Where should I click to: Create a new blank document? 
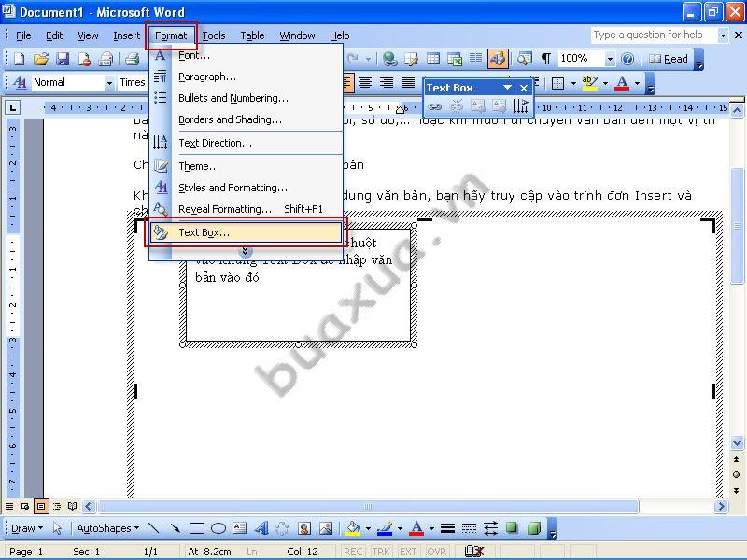click(20, 59)
